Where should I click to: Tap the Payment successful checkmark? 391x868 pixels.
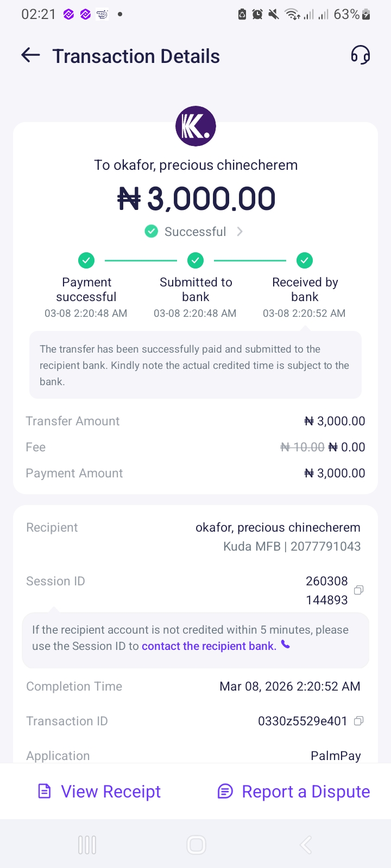tap(86, 260)
